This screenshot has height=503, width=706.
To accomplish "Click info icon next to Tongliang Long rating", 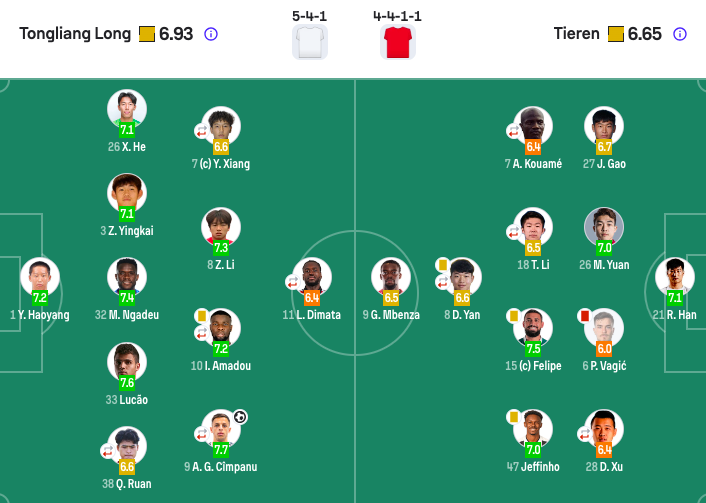I will point(211,34).
